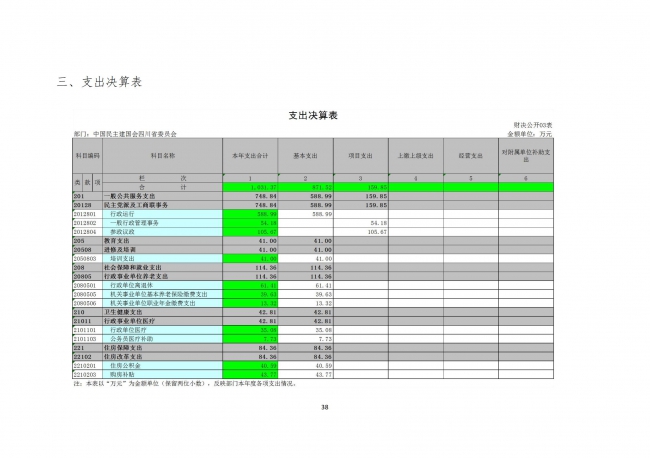Click the 对附属单位补助支出 column header
The width and height of the screenshot is (650, 458).
tap(526, 156)
